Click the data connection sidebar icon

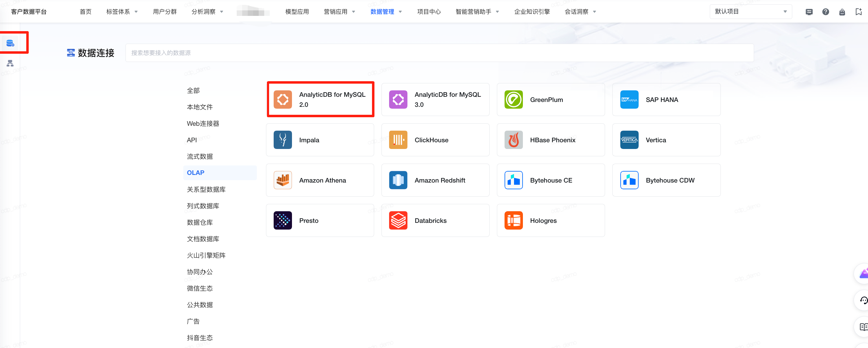pos(10,43)
